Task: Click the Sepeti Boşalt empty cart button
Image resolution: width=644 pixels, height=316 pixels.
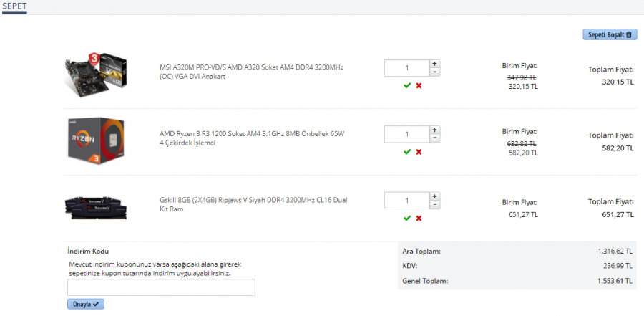Action: click(x=610, y=34)
